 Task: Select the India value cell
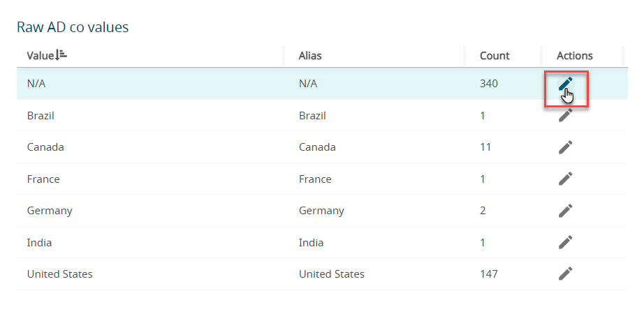(39, 242)
